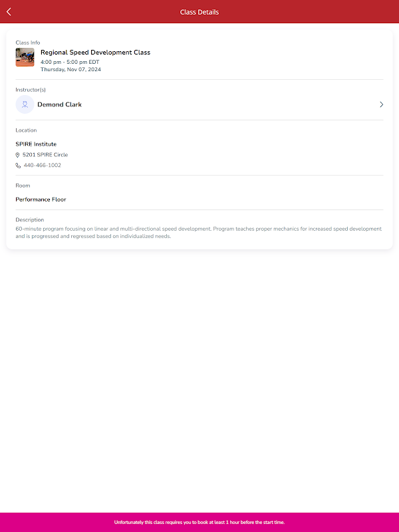The height and width of the screenshot is (532, 399).
Task: Click the class description paragraph
Action: [199, 232]
